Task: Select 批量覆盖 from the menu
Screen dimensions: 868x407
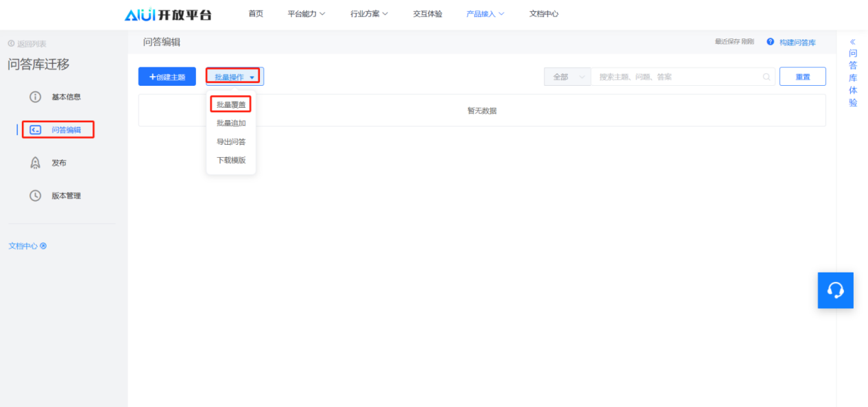Action: 231,104
